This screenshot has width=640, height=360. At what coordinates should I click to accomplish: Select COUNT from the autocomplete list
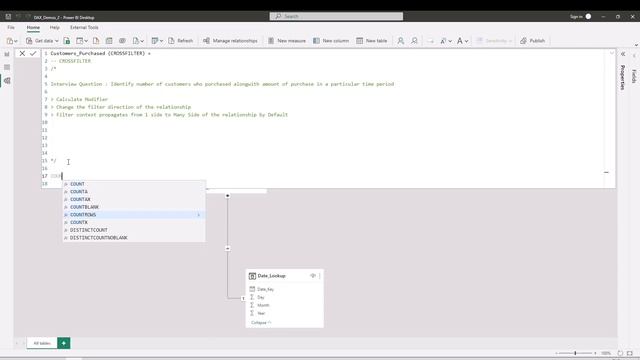click(x=134, y=184)
